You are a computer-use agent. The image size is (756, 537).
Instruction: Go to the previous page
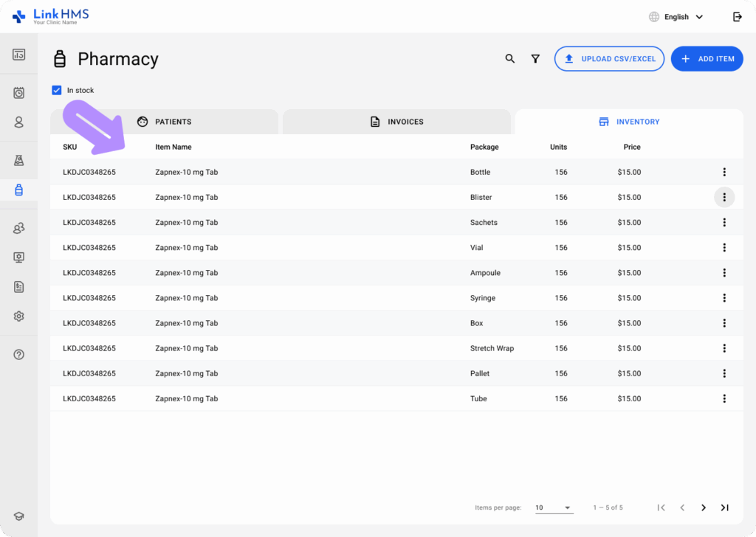[x=682, y=507]
